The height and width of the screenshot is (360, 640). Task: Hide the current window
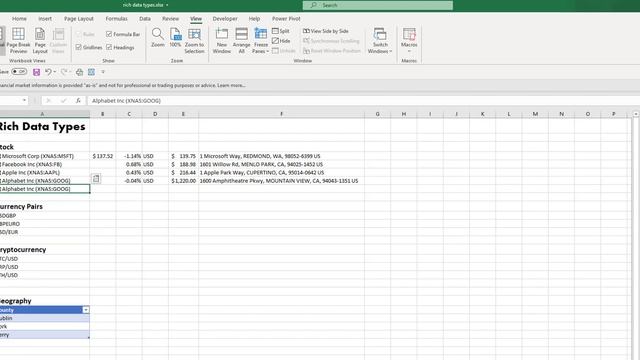tap(281, 41)
